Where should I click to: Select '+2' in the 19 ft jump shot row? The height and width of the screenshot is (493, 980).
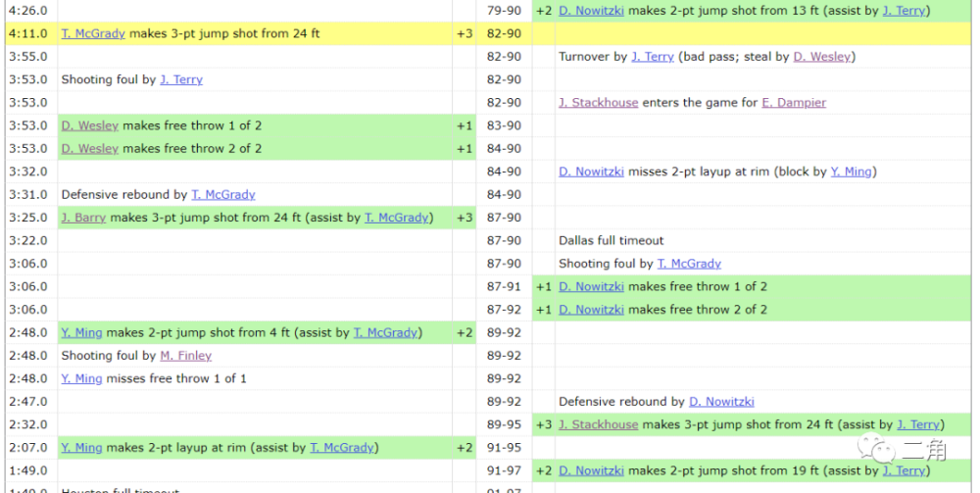[544, 471]
